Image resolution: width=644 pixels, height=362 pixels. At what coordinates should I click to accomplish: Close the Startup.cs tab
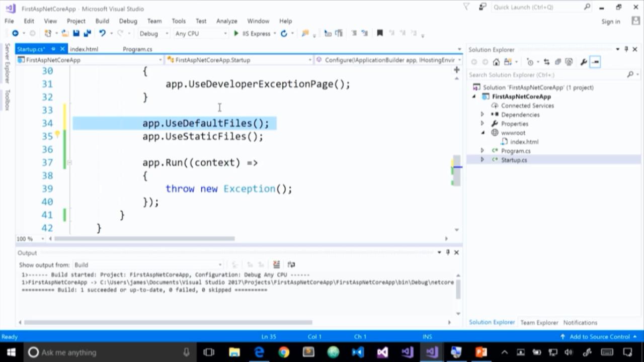(x=62, y=49)
